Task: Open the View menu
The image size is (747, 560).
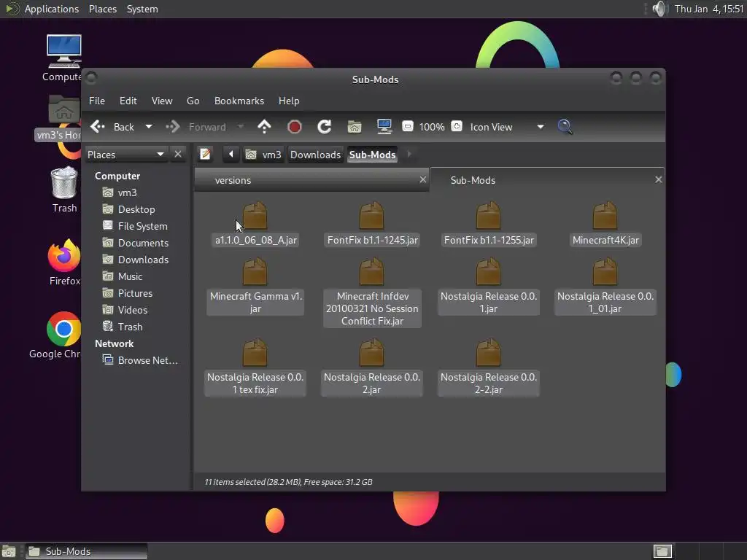Action: 162,101
